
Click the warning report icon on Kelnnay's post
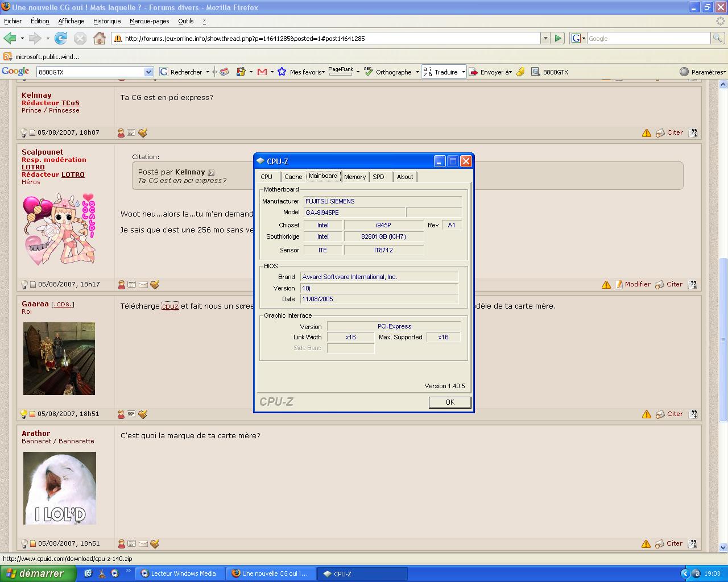647,132
